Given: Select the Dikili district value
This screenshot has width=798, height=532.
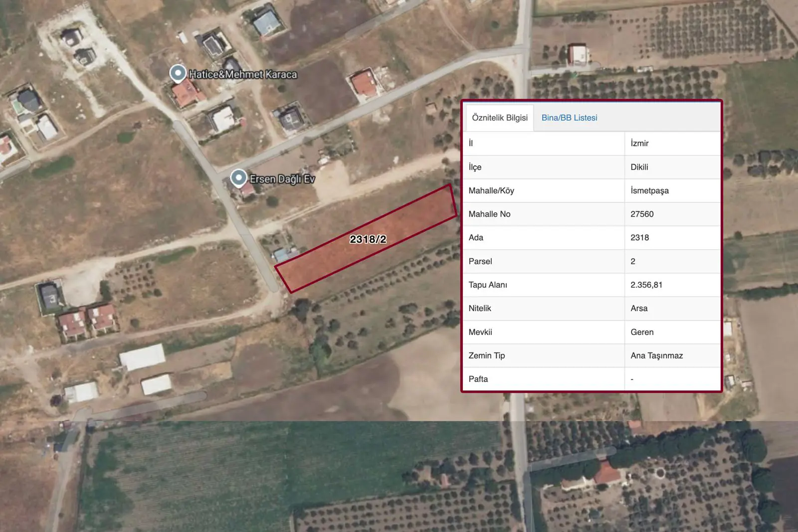Looking at the screenshot, I should click(x=639, y=167).
